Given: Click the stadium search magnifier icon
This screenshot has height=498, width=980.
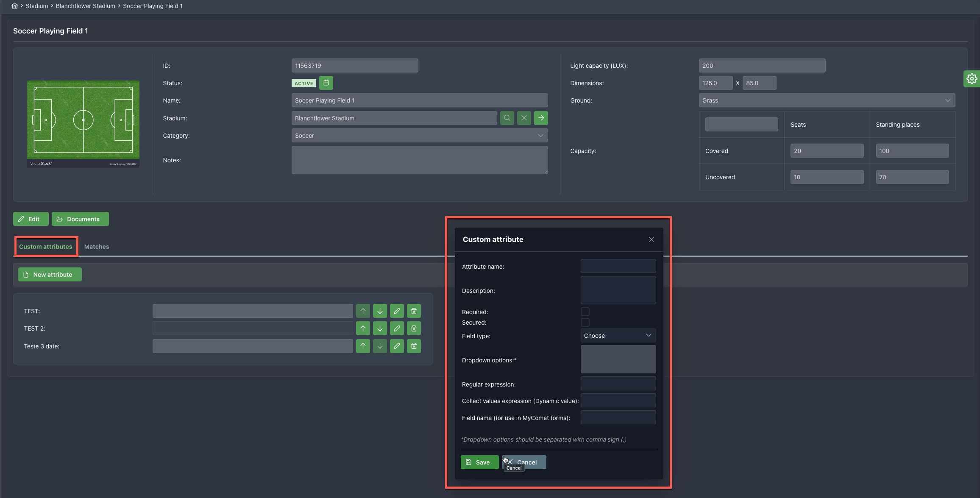Looking at the screenshot, I should [507, 118].
